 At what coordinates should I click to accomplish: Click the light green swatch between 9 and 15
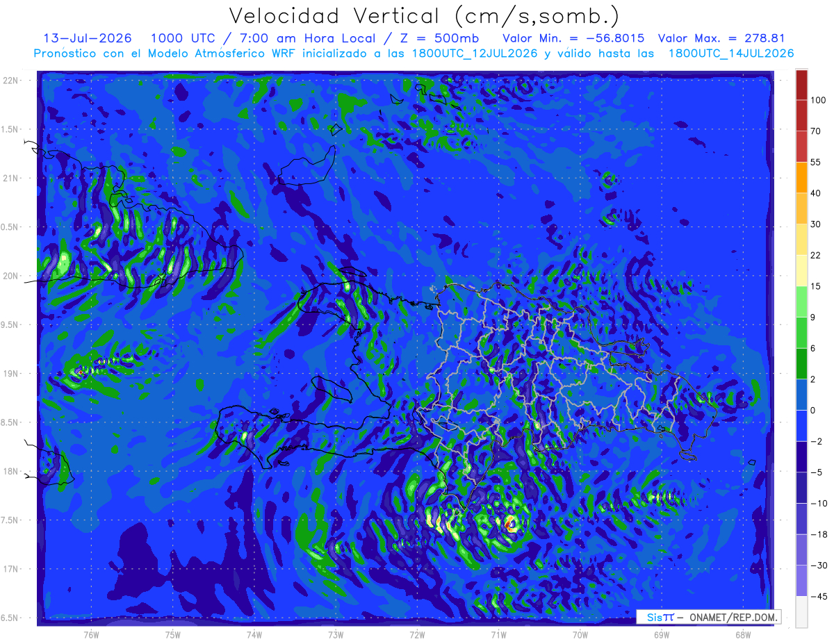(801, 302)
